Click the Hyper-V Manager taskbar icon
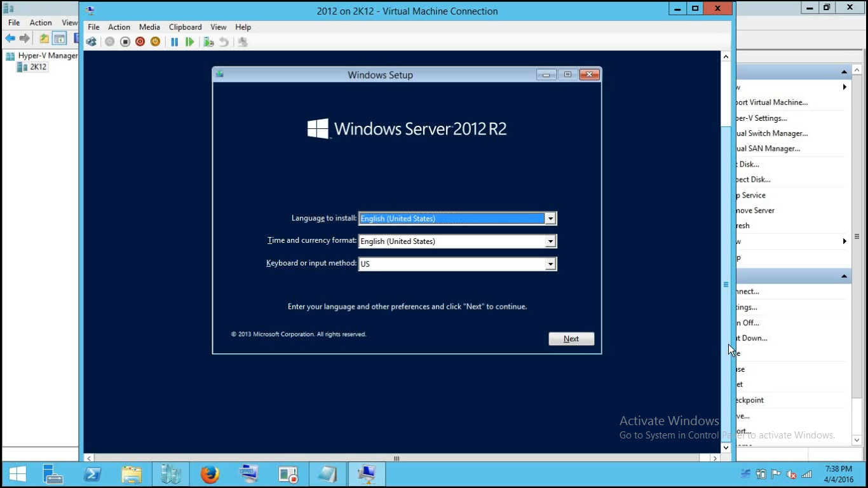Image resolution: width=868 pixels, height=488 pixels. pos(170,474)
